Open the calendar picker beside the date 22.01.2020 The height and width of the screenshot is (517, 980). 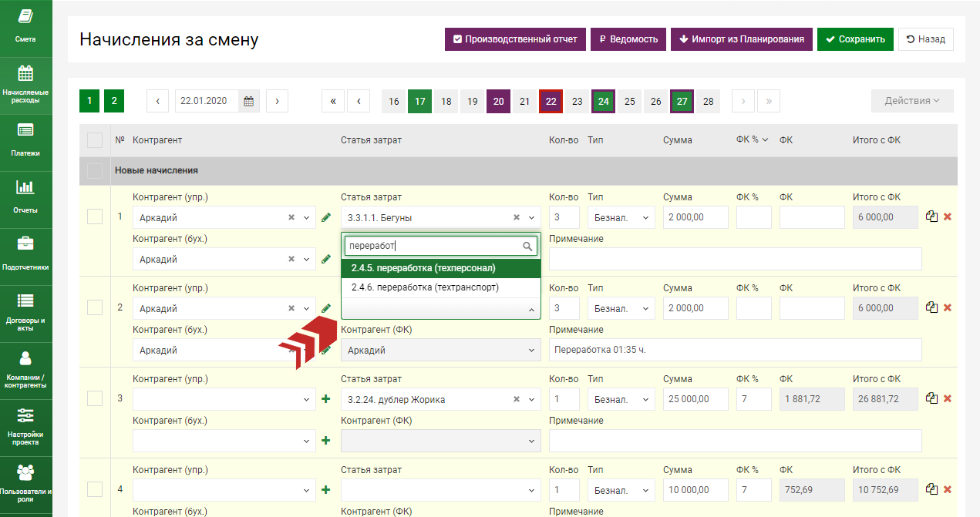pyautogui.click(x=248, y=101)
